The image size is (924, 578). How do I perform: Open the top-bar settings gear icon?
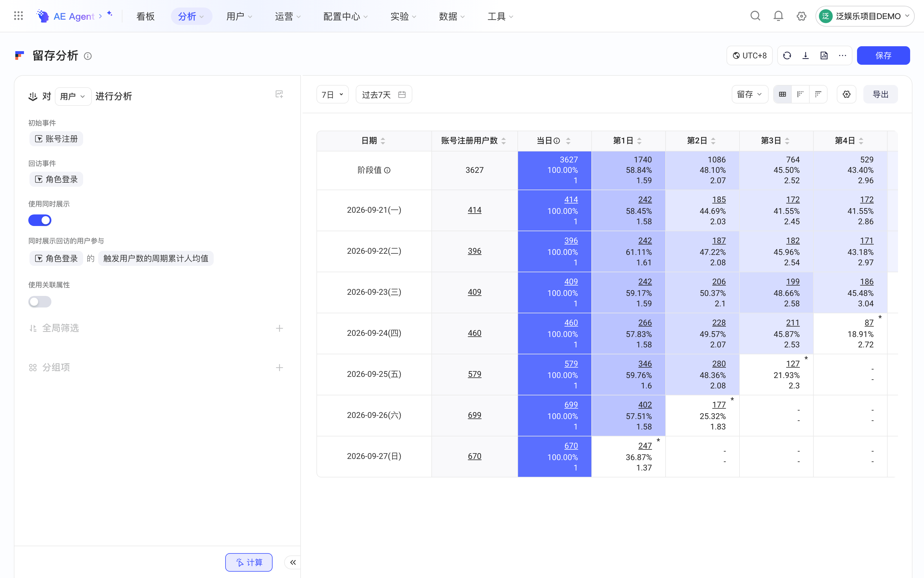click(801, 16)
